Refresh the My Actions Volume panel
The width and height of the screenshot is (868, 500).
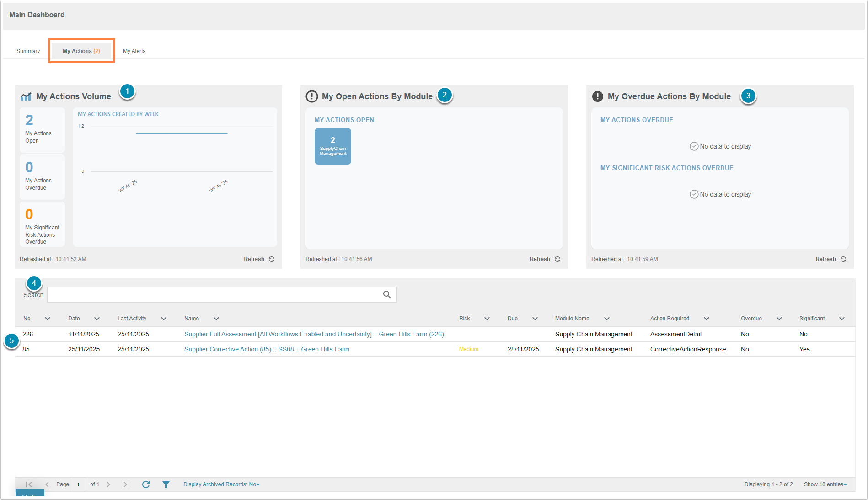pos(259,259)
